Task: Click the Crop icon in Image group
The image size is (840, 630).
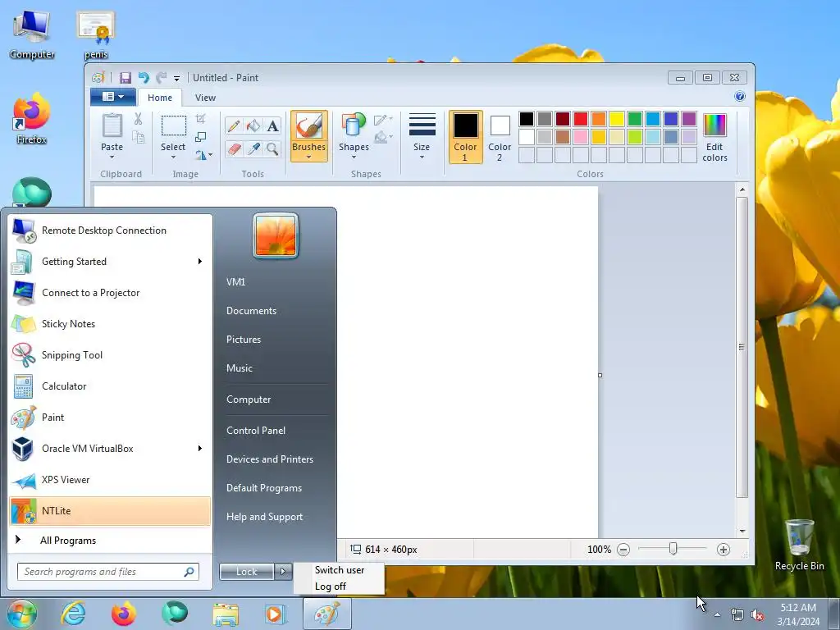Action: coord(200,118)
